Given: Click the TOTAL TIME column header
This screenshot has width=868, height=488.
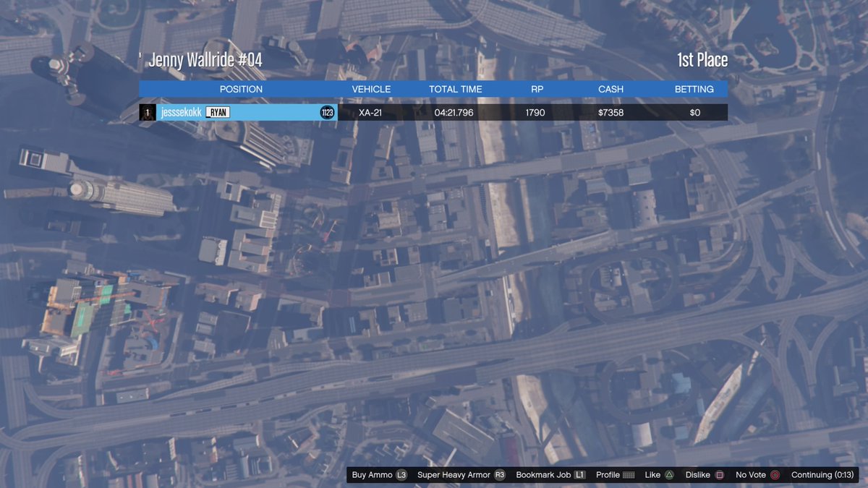Looking at the screenshot, I should pos(456,89).
